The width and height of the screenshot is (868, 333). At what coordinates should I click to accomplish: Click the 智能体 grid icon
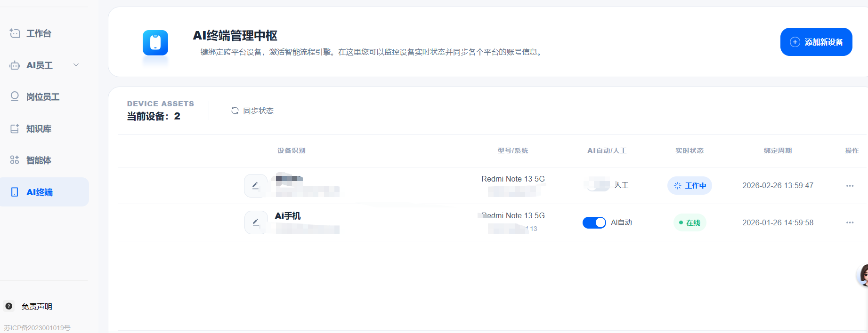(x=15, y=160)
